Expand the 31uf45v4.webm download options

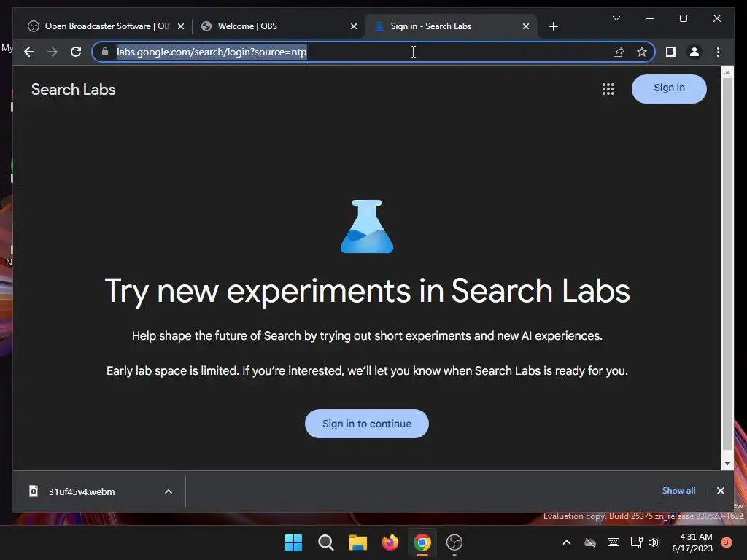pyautogui.click(x=169, y=491)
